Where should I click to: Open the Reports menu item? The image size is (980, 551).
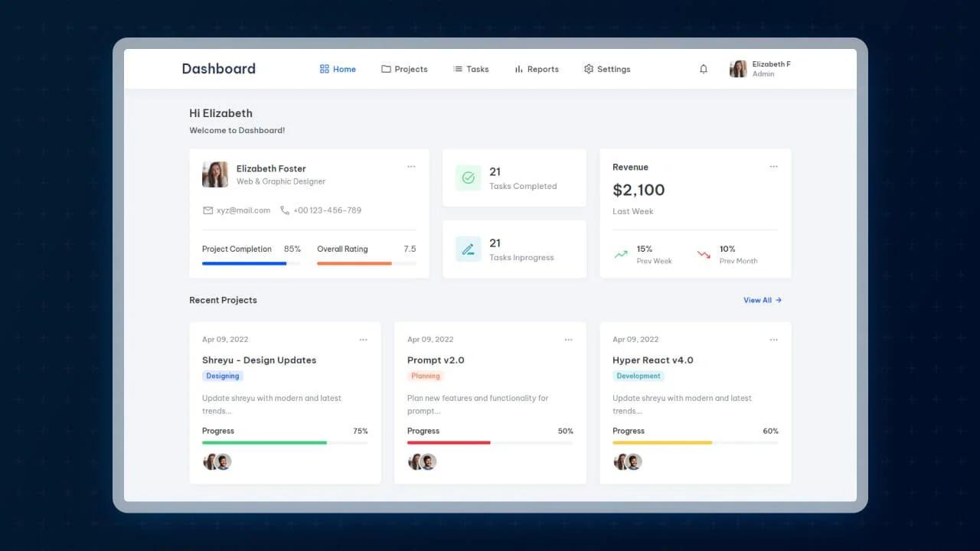point(537,69)
